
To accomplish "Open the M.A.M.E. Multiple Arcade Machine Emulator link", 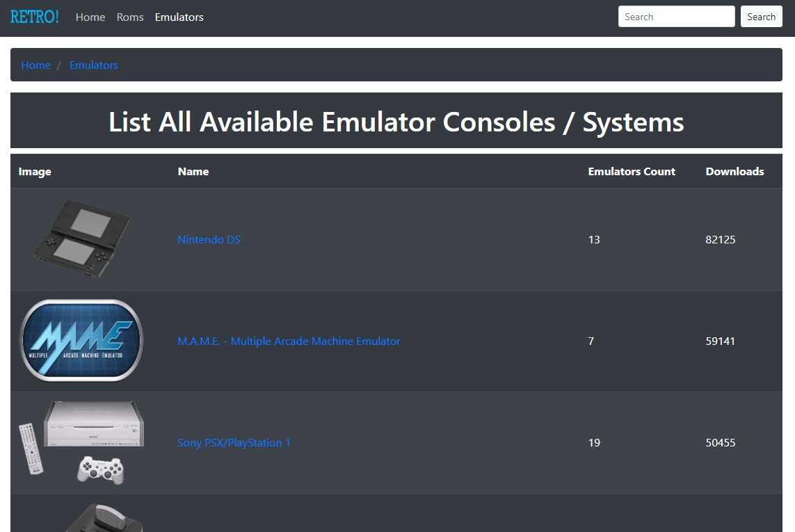I will click(289, 341).
